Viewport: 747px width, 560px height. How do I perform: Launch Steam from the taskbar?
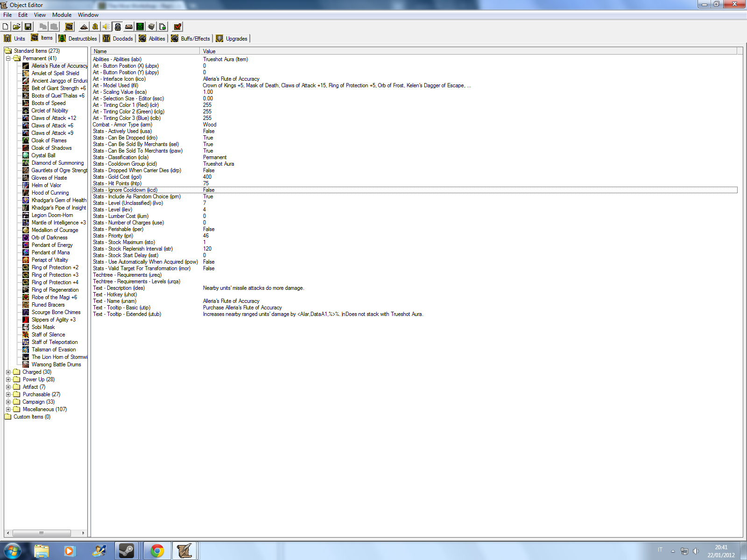pyautogui.click(x=127, y=551)
